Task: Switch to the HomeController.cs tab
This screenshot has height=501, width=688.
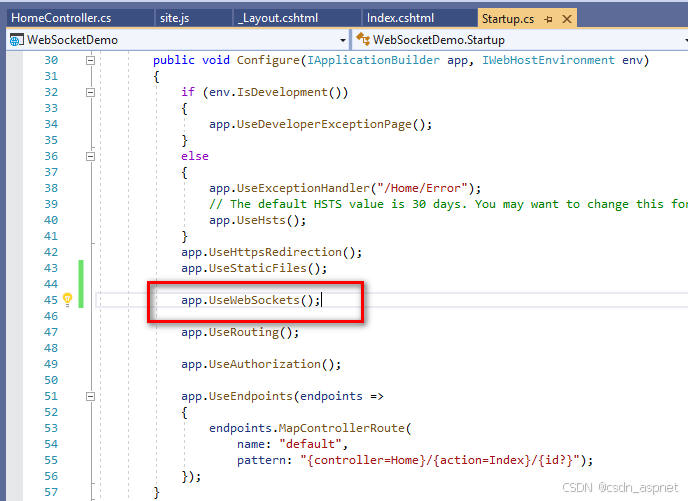Action: coord(61,18)
